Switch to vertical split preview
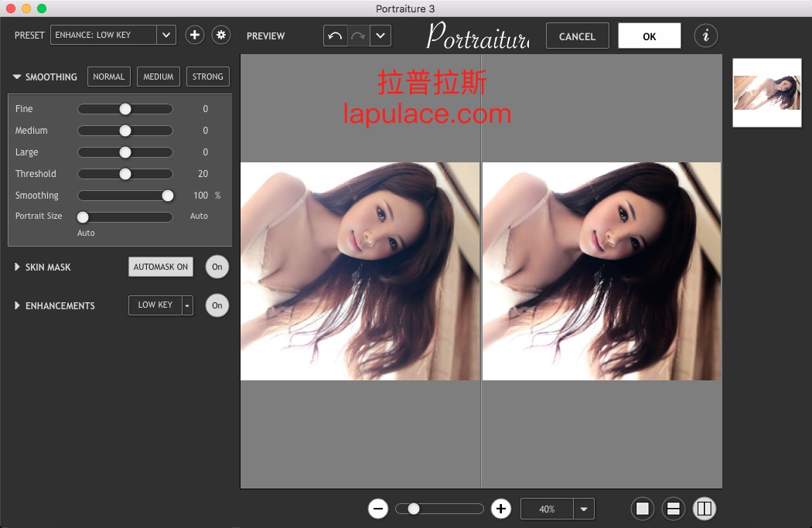The image size is (812, 528). pos(705,509)
